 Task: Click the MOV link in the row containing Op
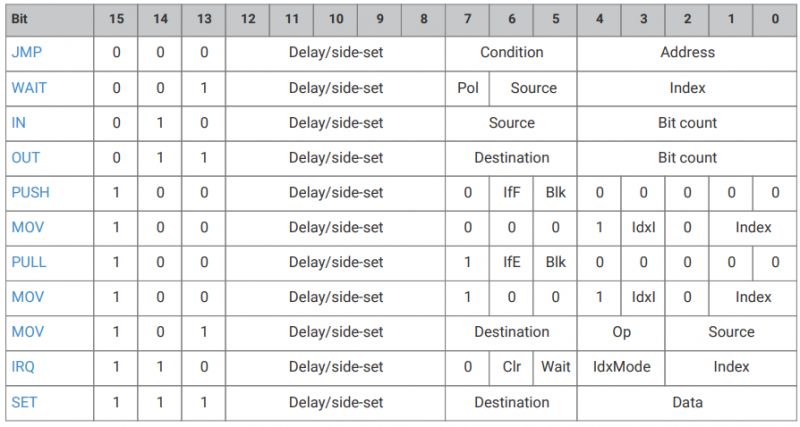coord(28,332)
